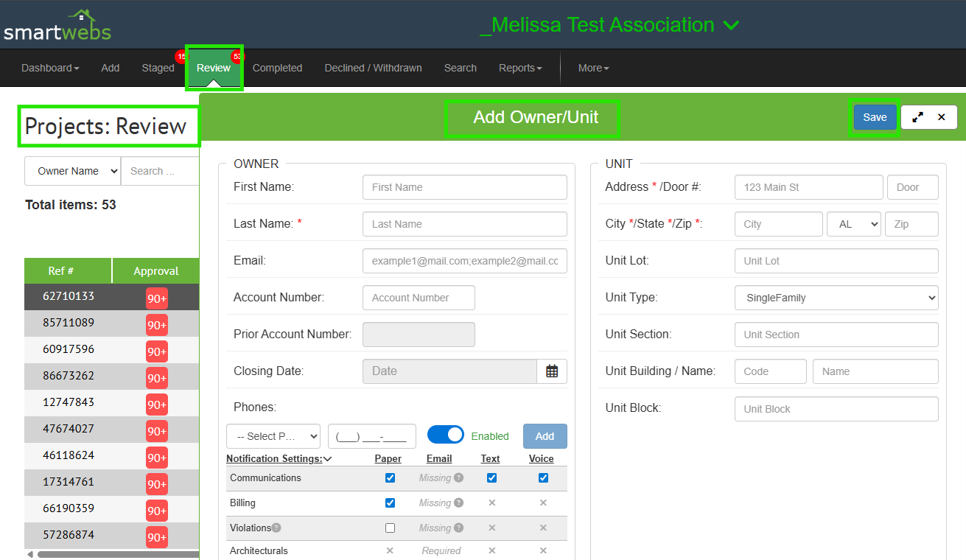Screen dimensions: 966x560
Task: Click the expand panel arrows icon
Action: click(917, 117)
